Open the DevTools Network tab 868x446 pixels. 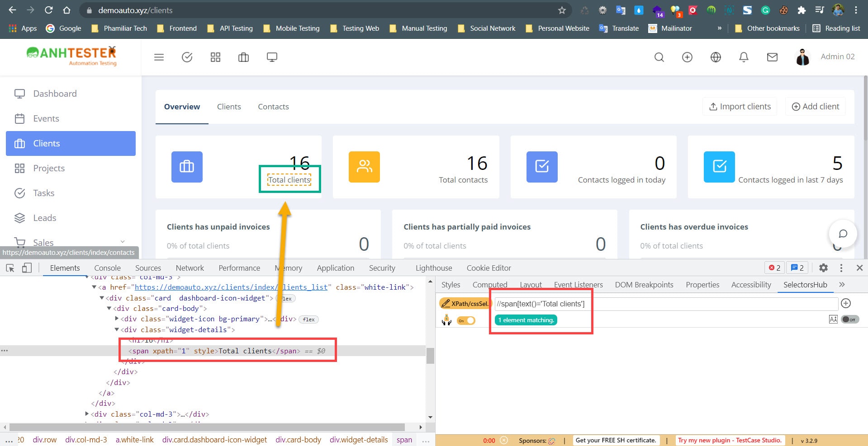pos(190,268)
